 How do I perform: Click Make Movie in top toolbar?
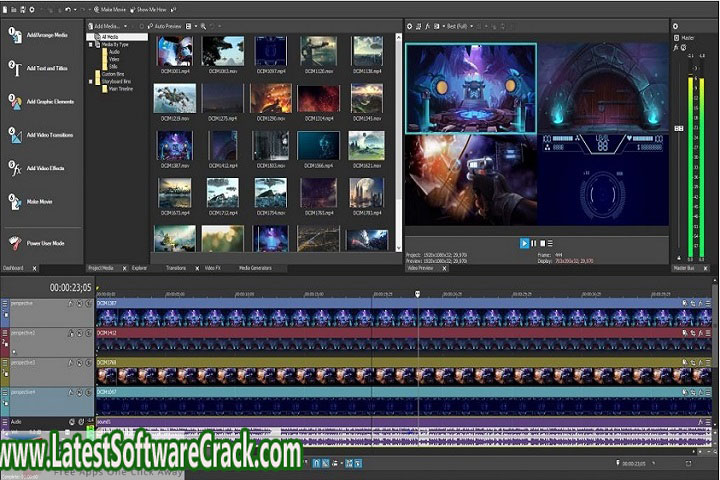109,10
